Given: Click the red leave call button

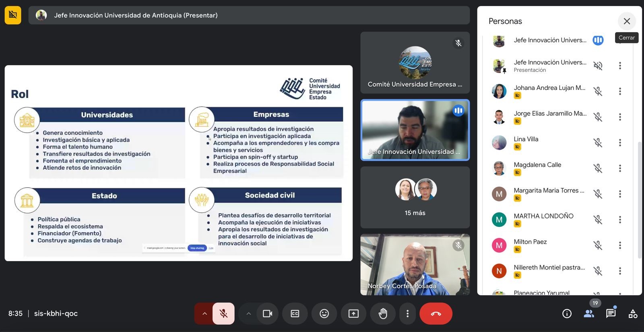Looking at the screenshot, I should 436,313.
